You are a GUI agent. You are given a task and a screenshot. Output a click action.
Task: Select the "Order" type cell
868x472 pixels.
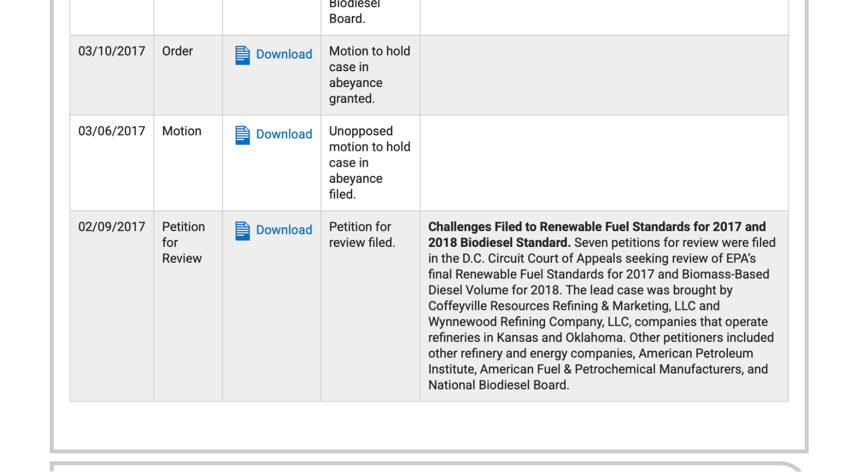click(177, 51)
